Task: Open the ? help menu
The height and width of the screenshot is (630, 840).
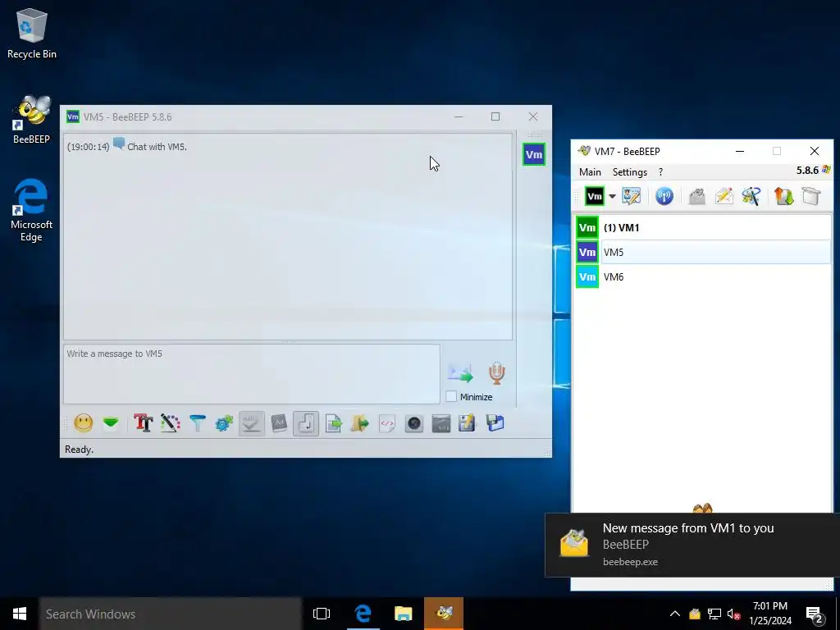Action: [x=660, y=172]
